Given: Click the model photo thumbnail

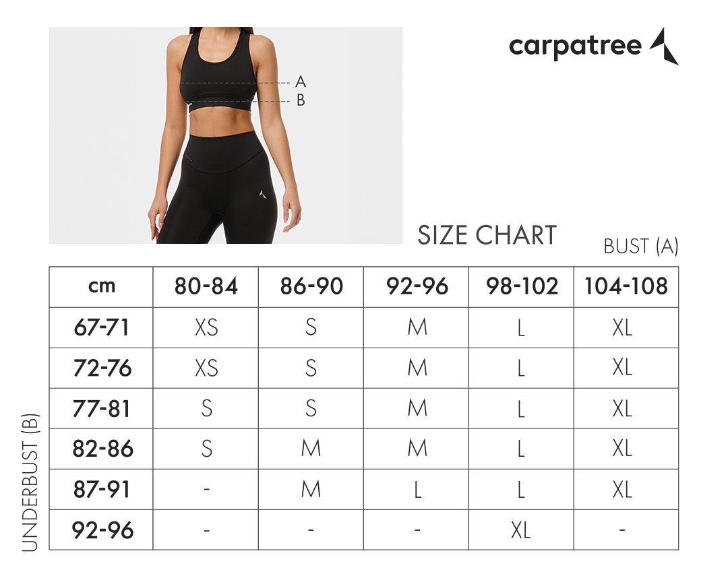Looking at the screenshot, I should click(225, 135).
